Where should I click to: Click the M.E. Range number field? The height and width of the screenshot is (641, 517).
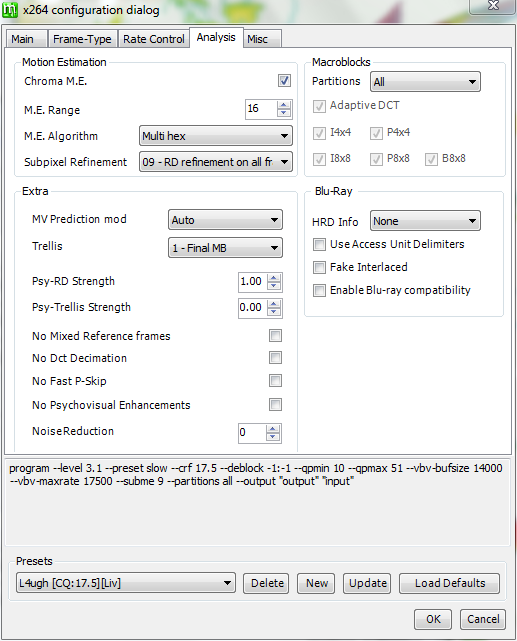261,109
